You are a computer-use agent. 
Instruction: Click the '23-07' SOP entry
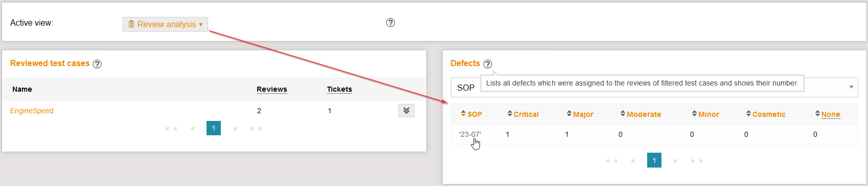click(470, 134)
